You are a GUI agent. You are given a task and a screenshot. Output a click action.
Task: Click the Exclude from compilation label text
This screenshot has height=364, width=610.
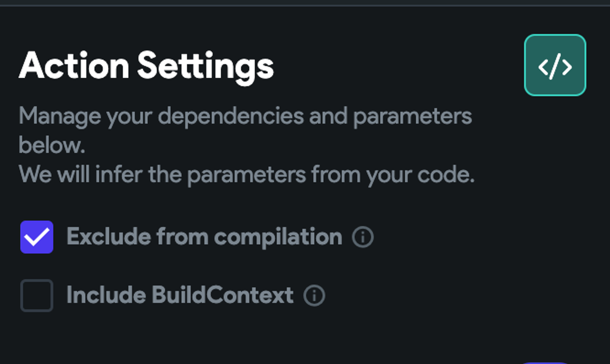[204, 238]
